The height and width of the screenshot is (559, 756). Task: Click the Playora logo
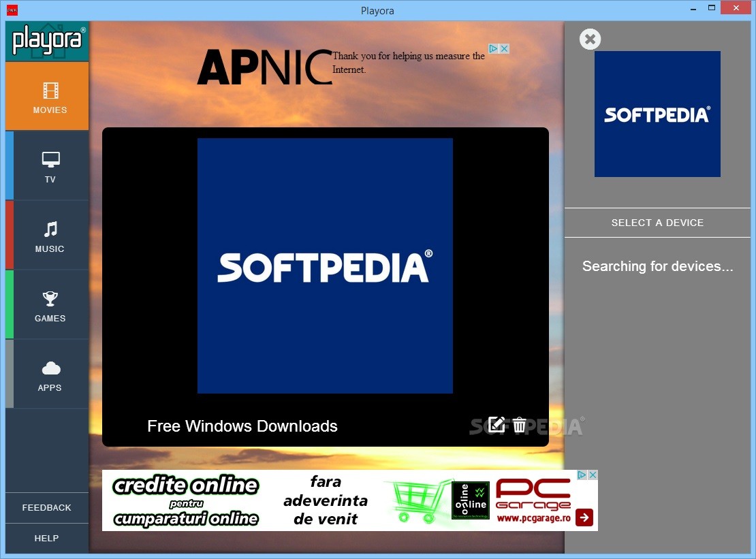click(x=47, y=41)
